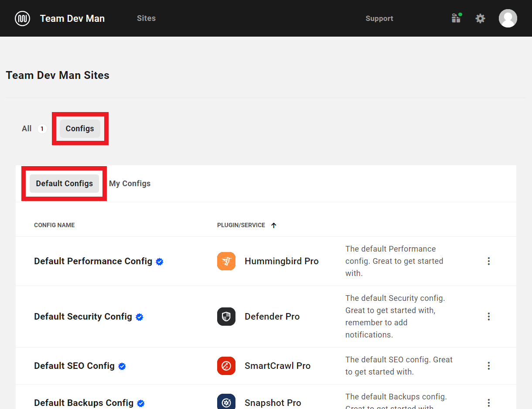Open options menu for Default Backups Config
The height and width of the screenshot is (409, 532).
[x=489, y=403]
